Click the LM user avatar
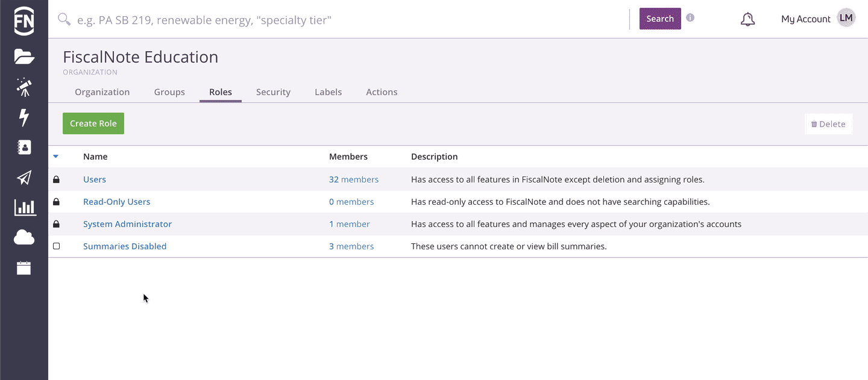The width and height of the screenshot is (868, 380). [846, 18]
